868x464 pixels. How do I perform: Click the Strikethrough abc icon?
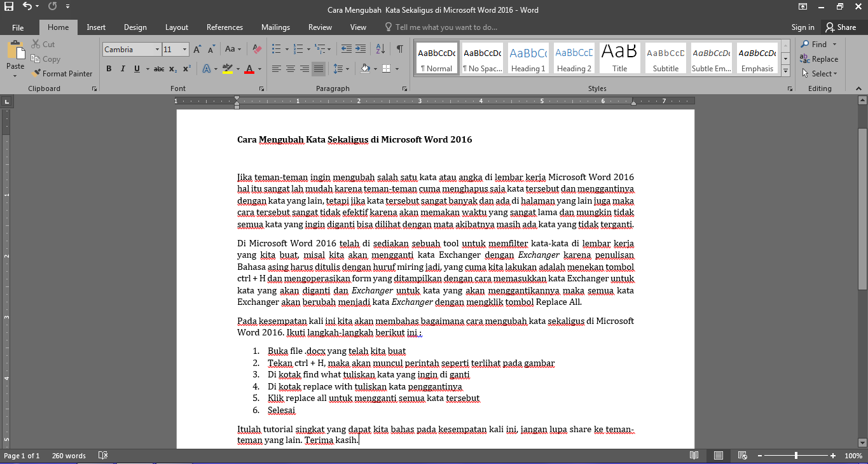(159, 69)
